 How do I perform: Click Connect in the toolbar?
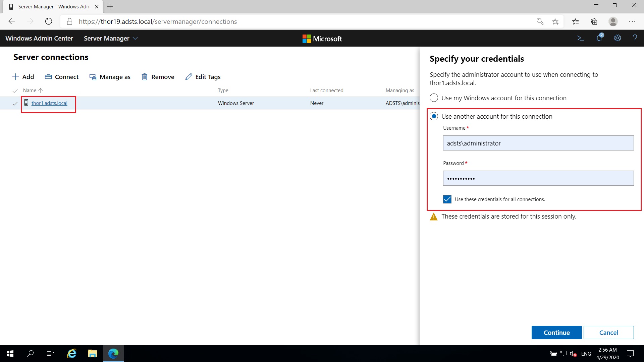[x=62, y=77]
